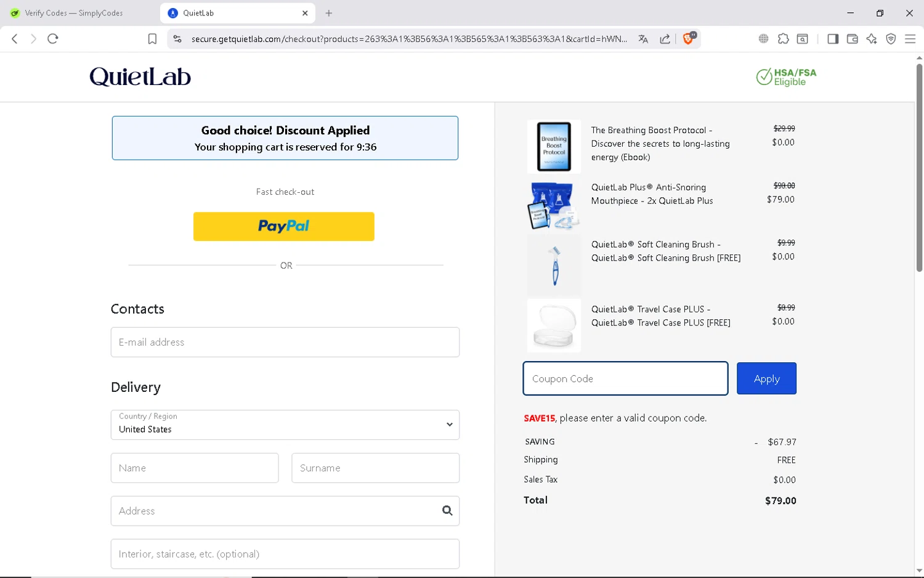This screenshot has width=924, height=578.
Task: Open the Leo AI sparkle icon
Action: 872,39
